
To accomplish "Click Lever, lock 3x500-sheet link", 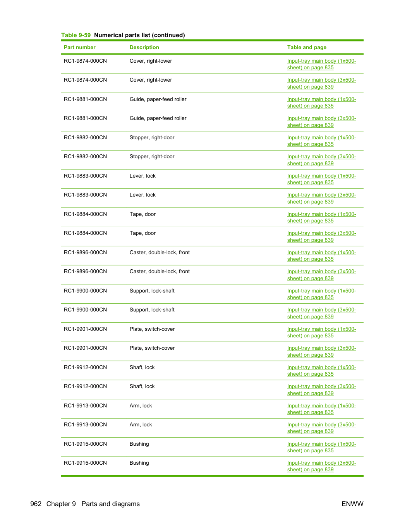I will pos(321,198).
